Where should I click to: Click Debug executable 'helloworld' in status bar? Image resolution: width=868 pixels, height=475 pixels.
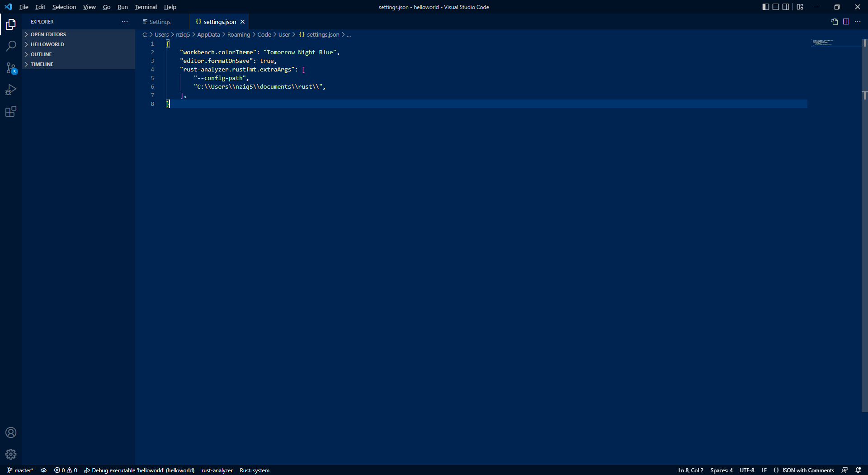pos(139,470)
